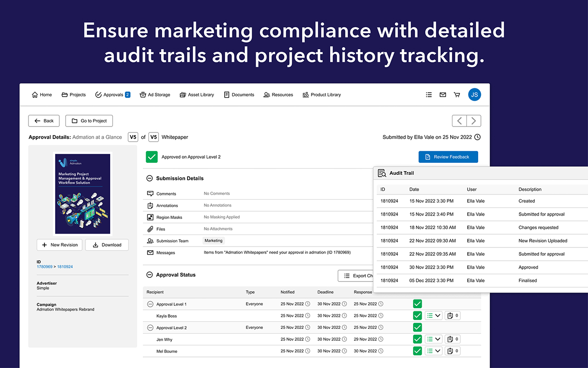The image size is (588, 368).
Task: Go to the next approval with the right arrow
Action: 474,121
